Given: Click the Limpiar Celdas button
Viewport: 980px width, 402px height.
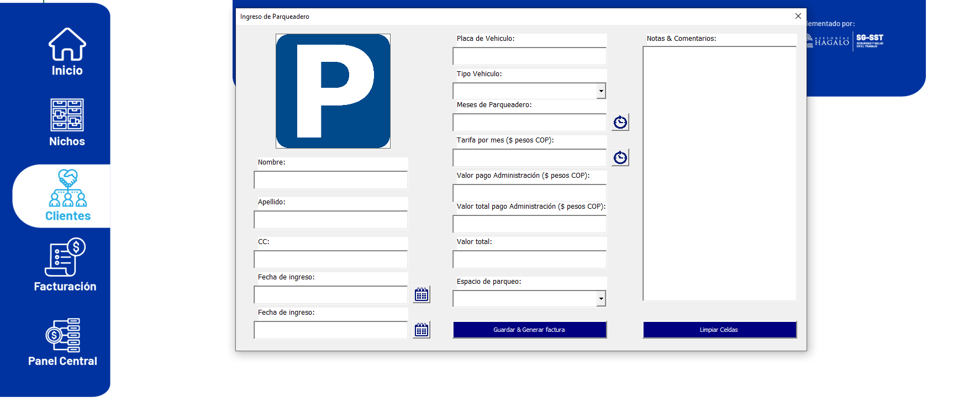Looking at the screenshot, I should point(720,330).
